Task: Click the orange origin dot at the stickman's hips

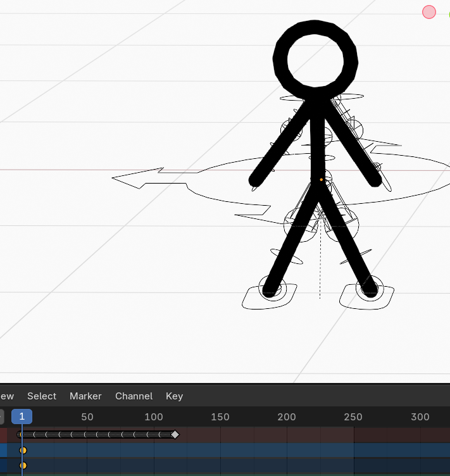Action: (x=321, y=180)
